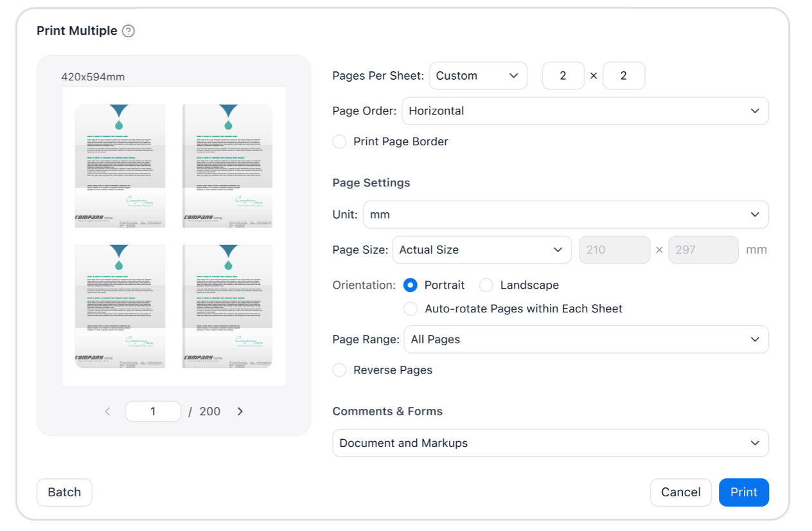Click the Print button
This screenshot has width=812, height=531.
[744, 492]
